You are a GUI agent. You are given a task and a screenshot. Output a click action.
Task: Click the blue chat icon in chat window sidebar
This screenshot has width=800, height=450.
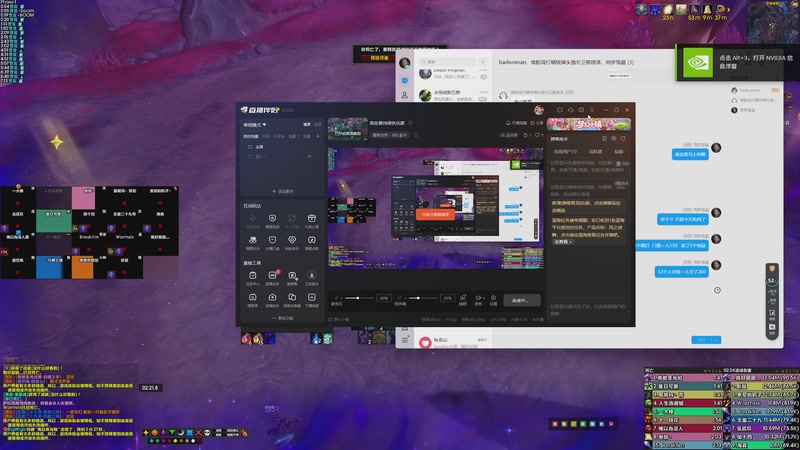pyautogui.click(x=405, y=81)
